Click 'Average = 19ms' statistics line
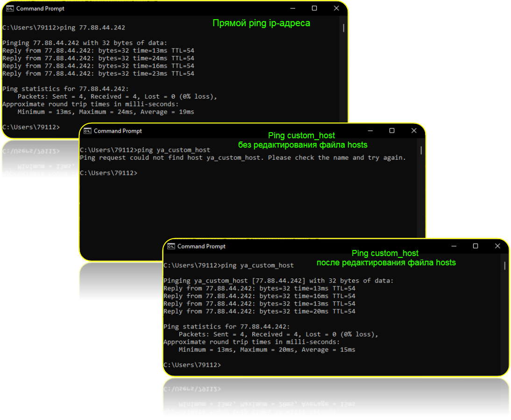Screen dimensions: 511x420 coord(106,112)
